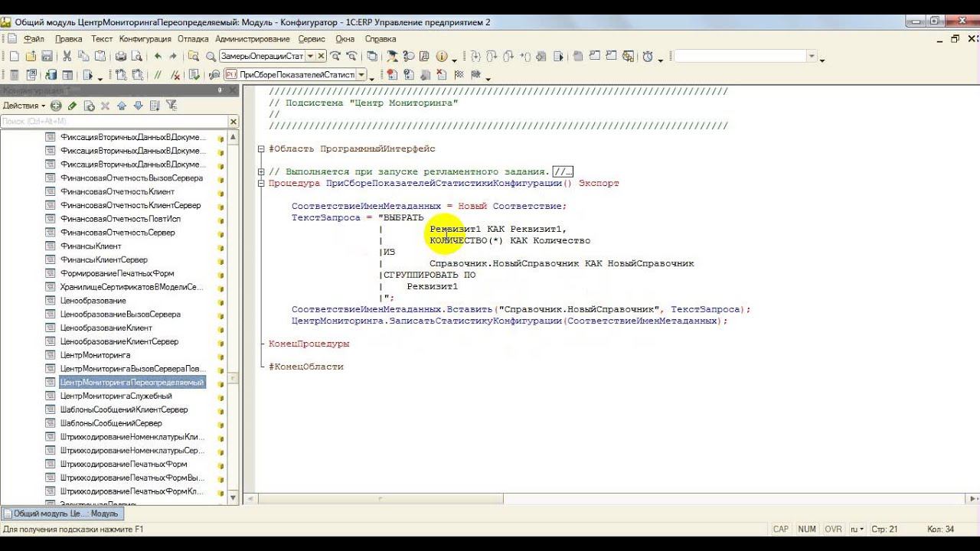Screen dimensions: 980x551
Task: Open the Сервис menu
Action: (312, 39)
